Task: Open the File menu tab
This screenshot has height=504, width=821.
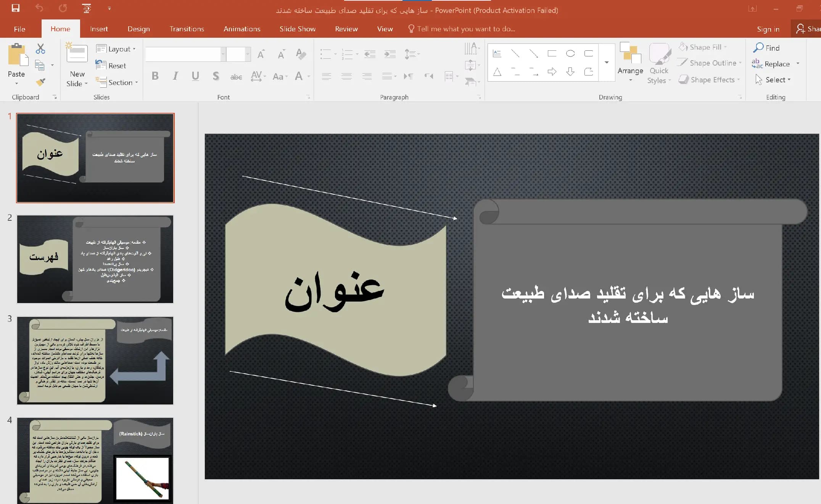Action: pyautogui.click(x=19, y=29)
